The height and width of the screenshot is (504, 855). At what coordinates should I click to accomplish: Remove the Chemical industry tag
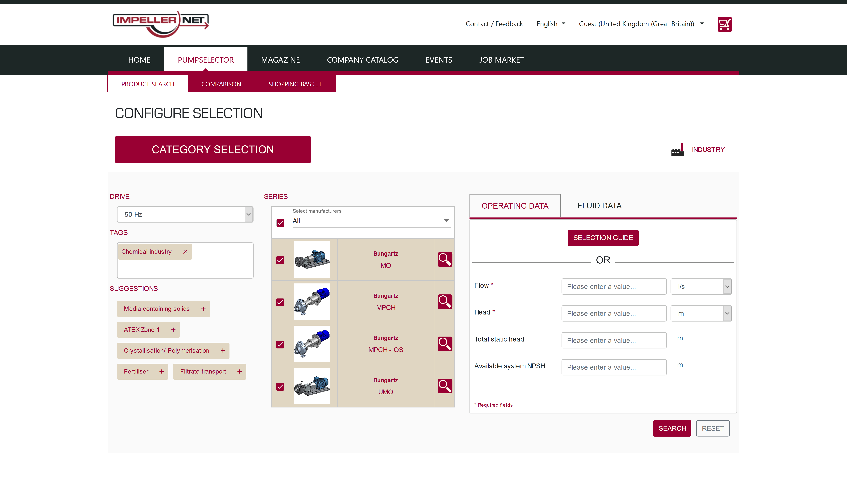click(185, 252)
